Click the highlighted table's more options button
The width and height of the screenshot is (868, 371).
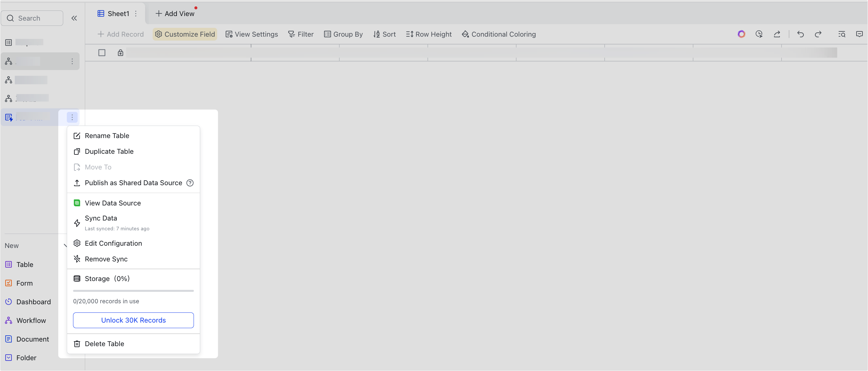[72, 117]
